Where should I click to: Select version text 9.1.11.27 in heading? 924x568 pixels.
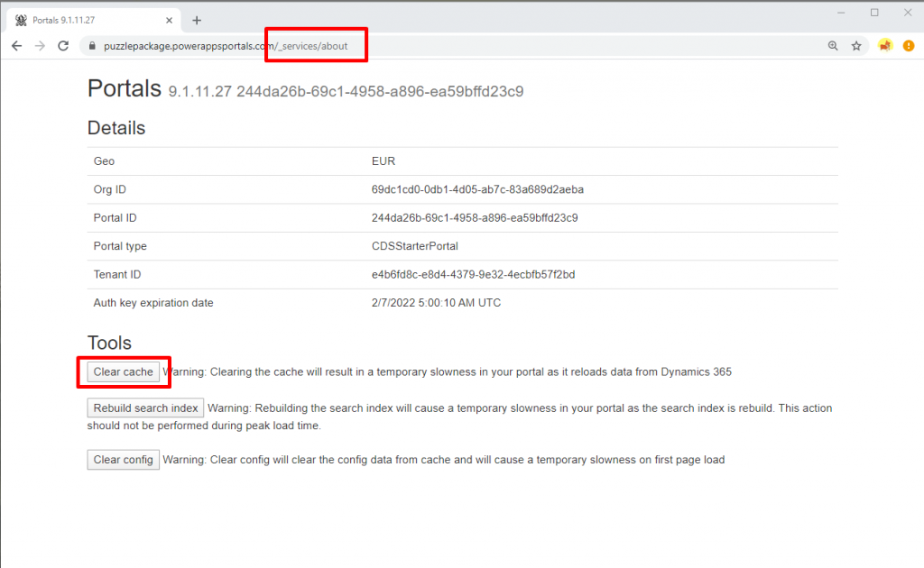point(199,92)
